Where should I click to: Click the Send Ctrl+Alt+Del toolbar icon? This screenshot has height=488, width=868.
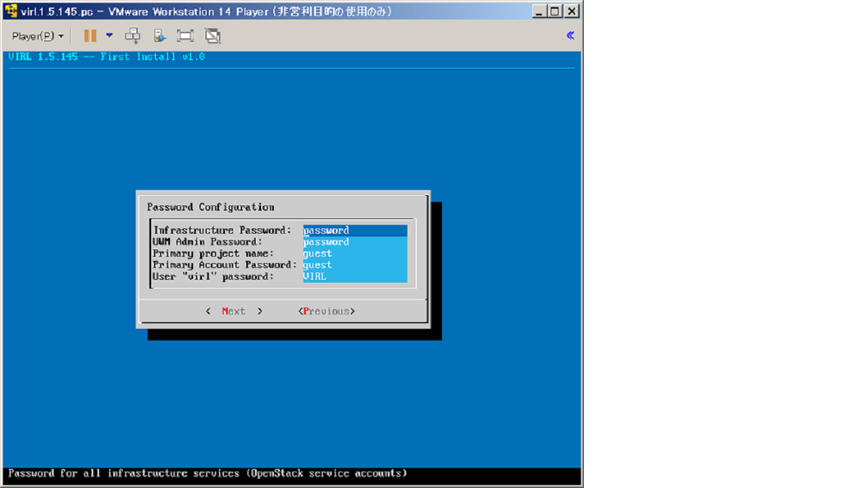(x=133, y=36)
